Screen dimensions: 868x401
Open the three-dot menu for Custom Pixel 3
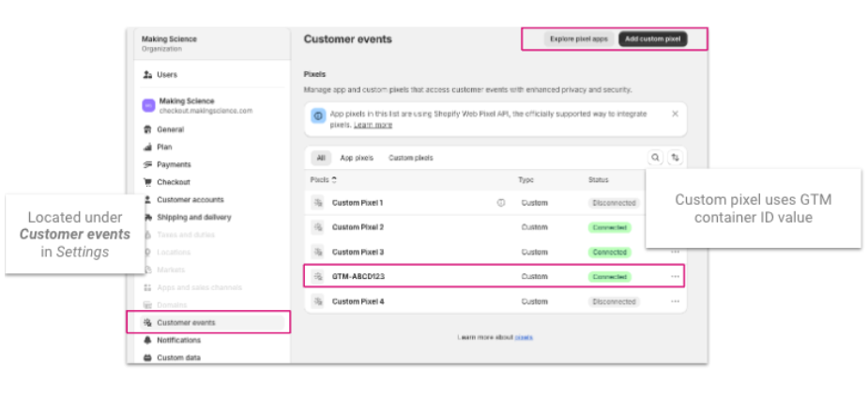[x=675, y=252]
